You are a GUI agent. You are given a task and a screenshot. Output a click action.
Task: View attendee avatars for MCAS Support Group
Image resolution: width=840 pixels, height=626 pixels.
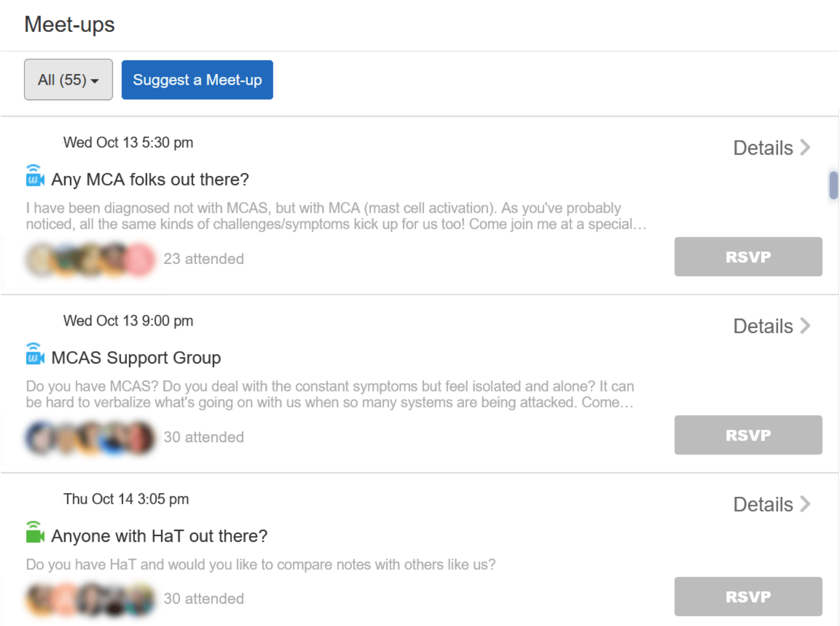click(90, 437)
